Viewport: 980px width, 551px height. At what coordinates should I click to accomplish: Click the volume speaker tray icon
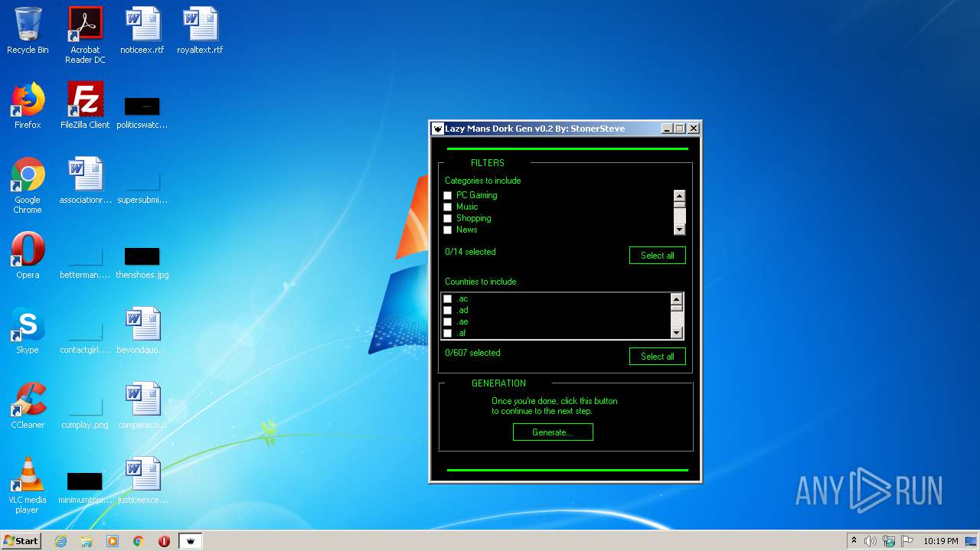[x=871, y=541]
